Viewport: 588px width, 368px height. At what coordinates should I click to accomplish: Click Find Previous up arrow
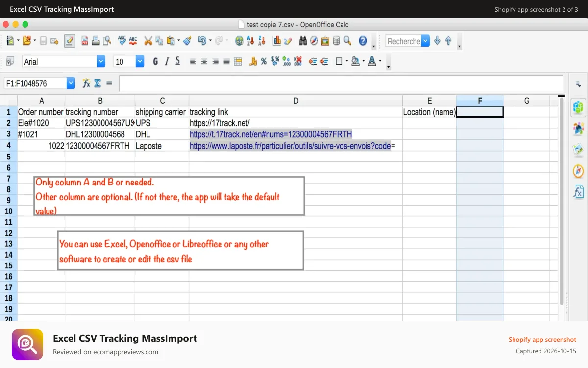click(448, 41)
